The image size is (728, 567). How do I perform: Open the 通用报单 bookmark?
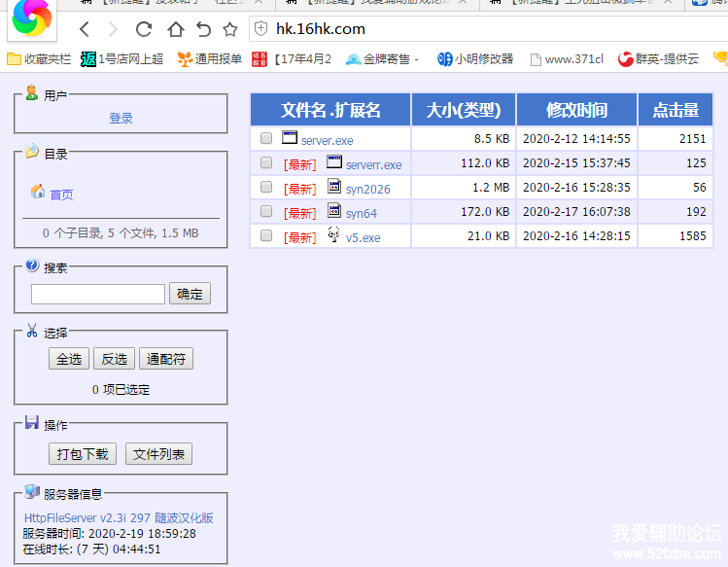(210, 59)
